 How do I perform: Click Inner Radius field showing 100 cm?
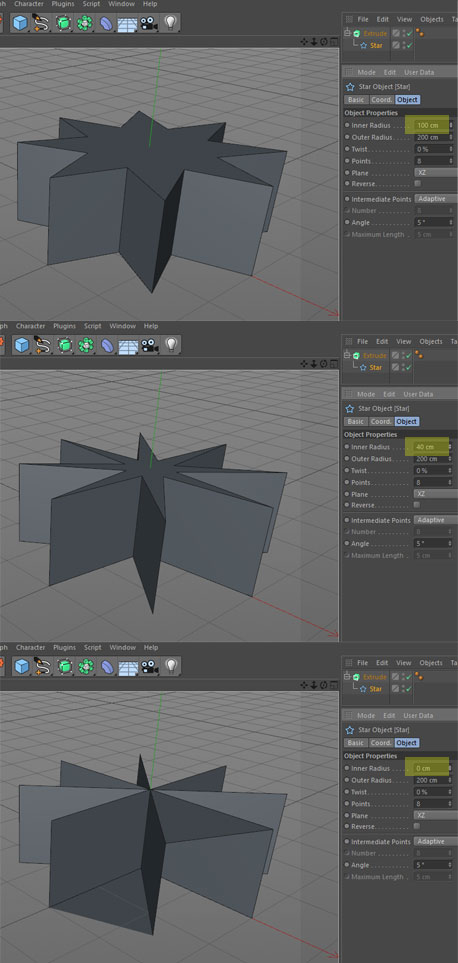click(x=432, y=125)
